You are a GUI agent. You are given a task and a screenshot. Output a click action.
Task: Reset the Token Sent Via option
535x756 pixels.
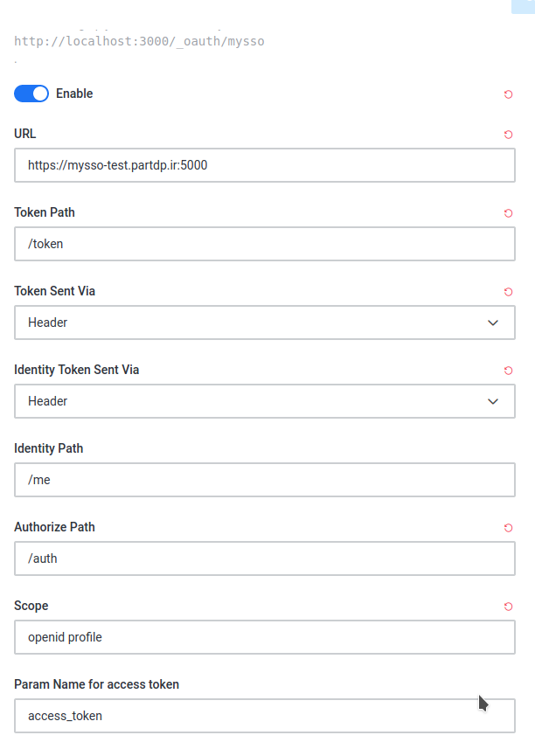click(x=508, y=292)
